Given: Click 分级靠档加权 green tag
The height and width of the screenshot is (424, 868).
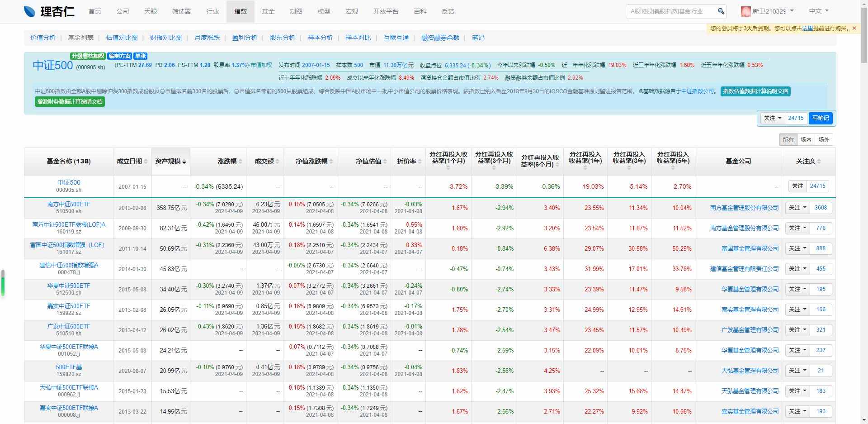Looking at the screenshot, I should (88, 56).
